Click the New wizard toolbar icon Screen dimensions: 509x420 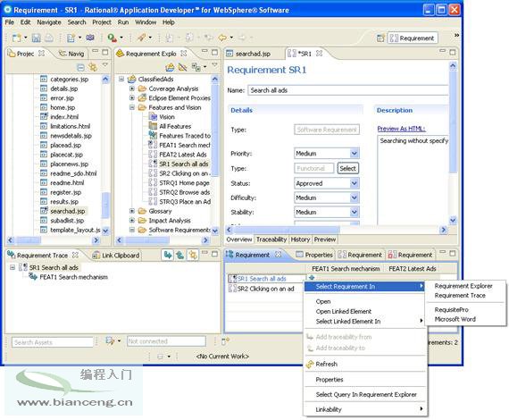pos(17,38)
